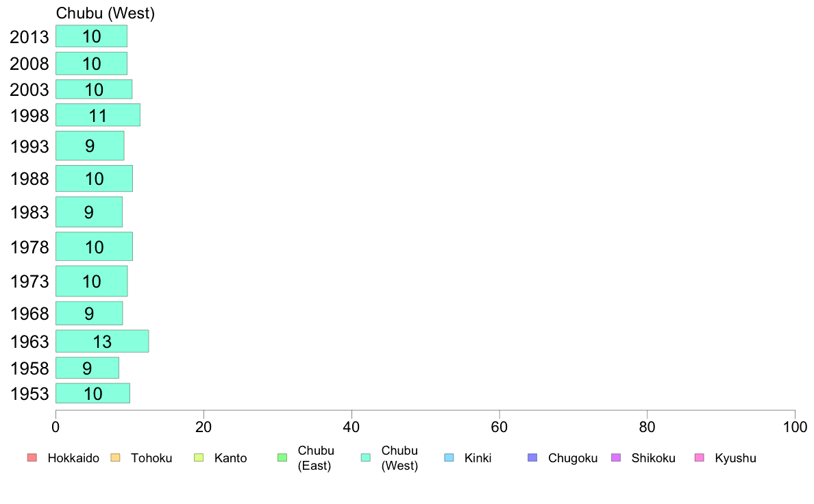Click the Shikoku purple legend swatch
The width and height of the screenshot is (814, 504).
[616, 458]
